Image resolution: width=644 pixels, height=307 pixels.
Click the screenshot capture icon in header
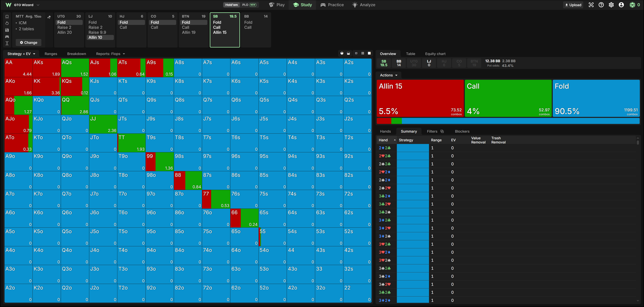(x=591, y=5)
